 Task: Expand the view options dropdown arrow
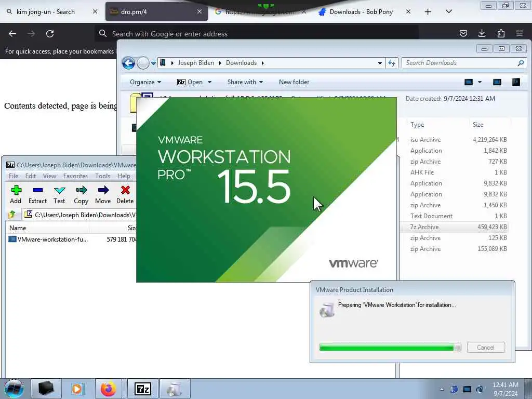tap(480, 82)
